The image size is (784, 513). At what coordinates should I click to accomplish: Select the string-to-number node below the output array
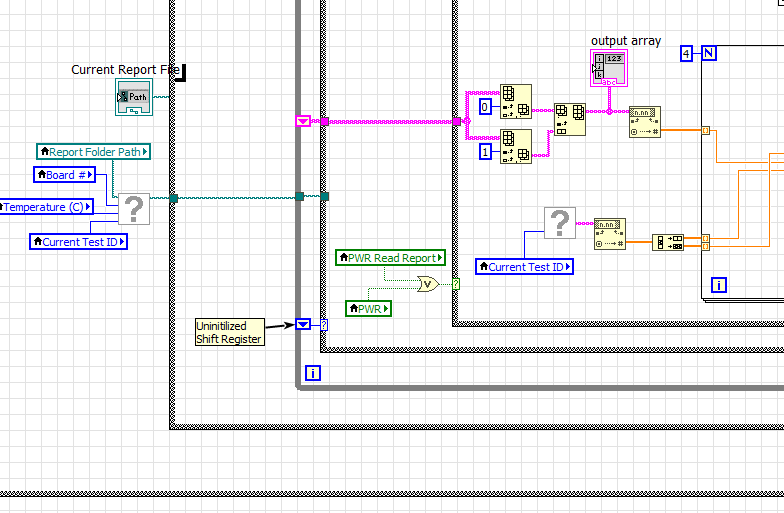tap(644, 122)
